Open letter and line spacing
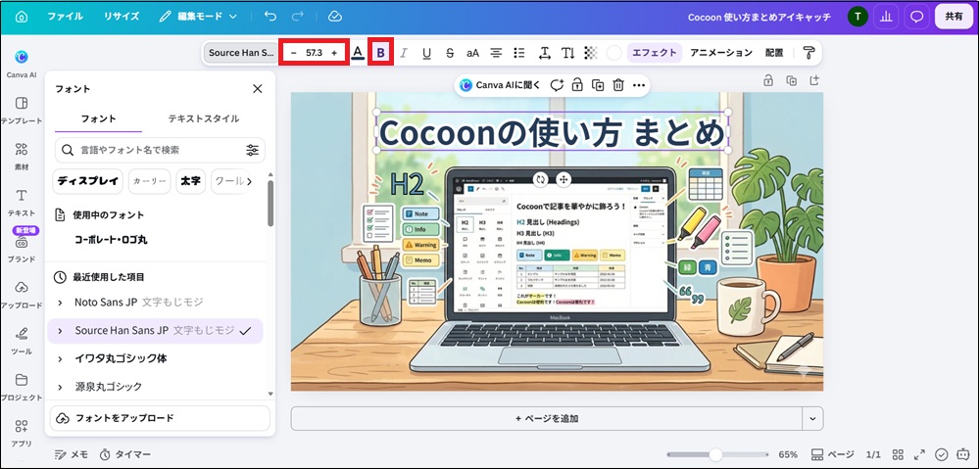 [x=544, y=53]
